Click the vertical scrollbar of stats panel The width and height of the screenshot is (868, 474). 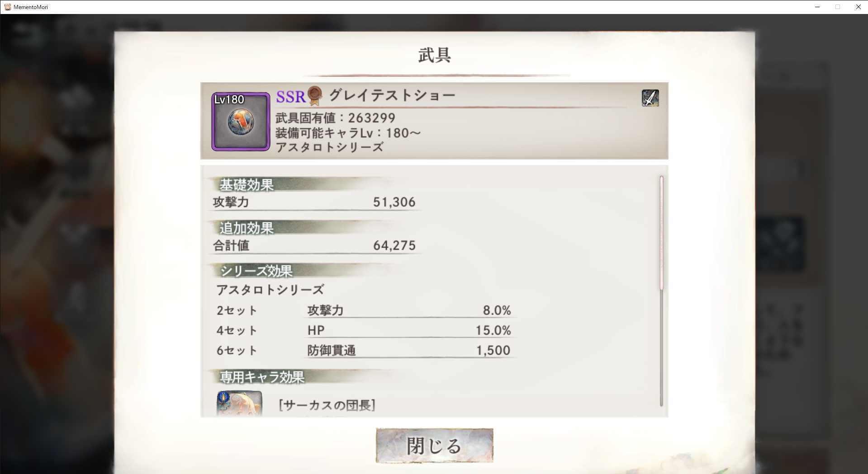661,291
